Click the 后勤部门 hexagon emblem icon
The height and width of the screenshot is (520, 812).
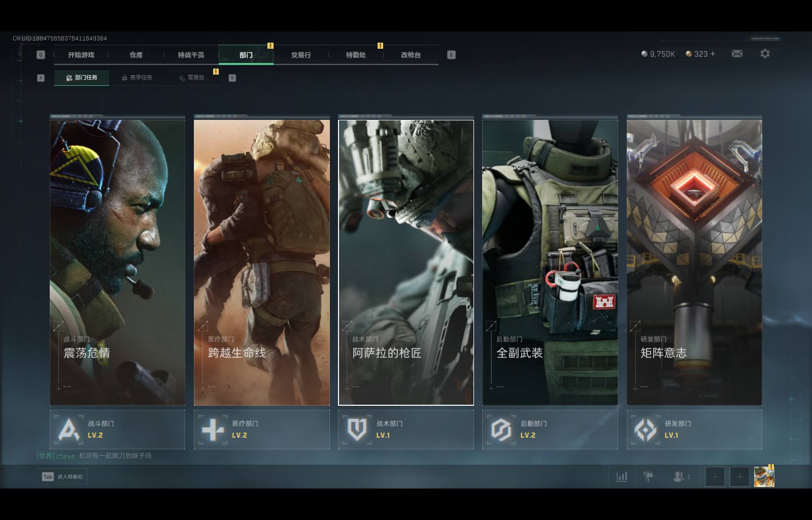[501, 430]
